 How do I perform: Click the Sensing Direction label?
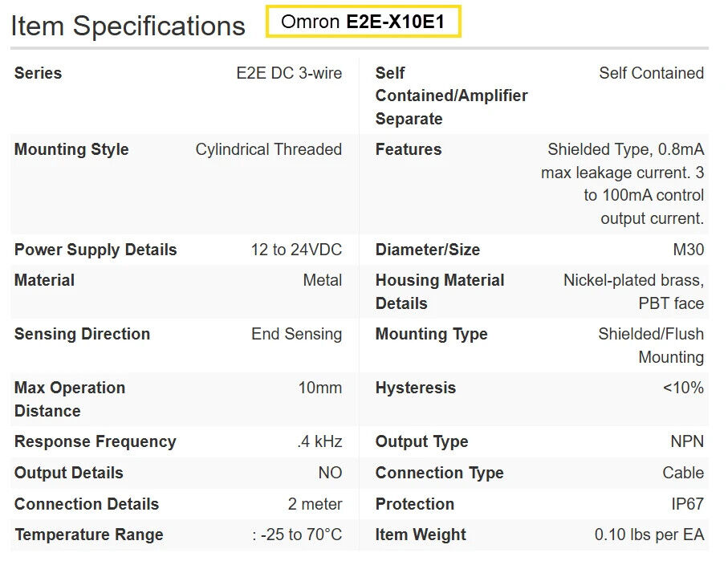pyautogui.click(x=82, y=335)
